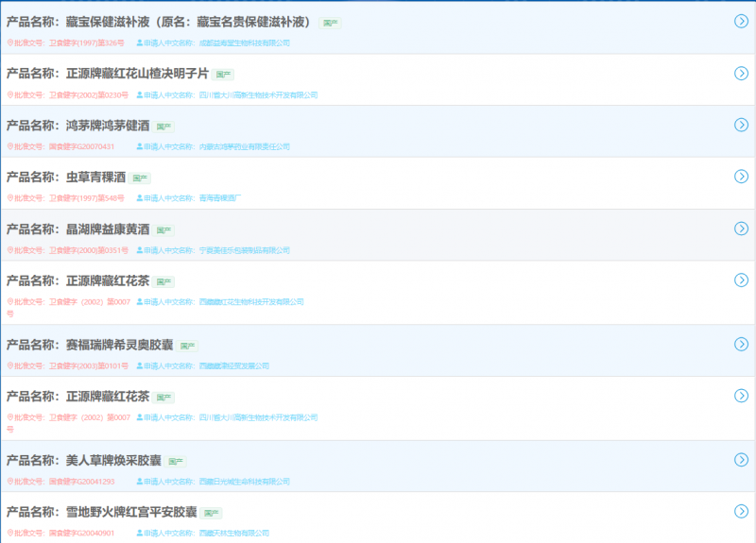Select approval number 卫食健字(2000)第0351号

[89, 250]
